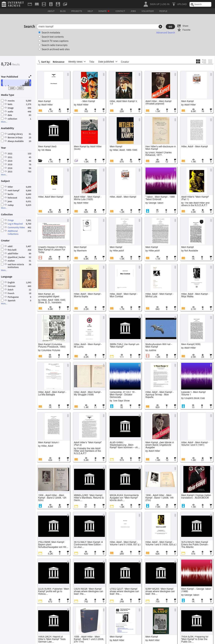Viewport: 215px width, 644px height.
Task: Open the Video film-strip icon in top bar
Action: (x=44, y=4)
